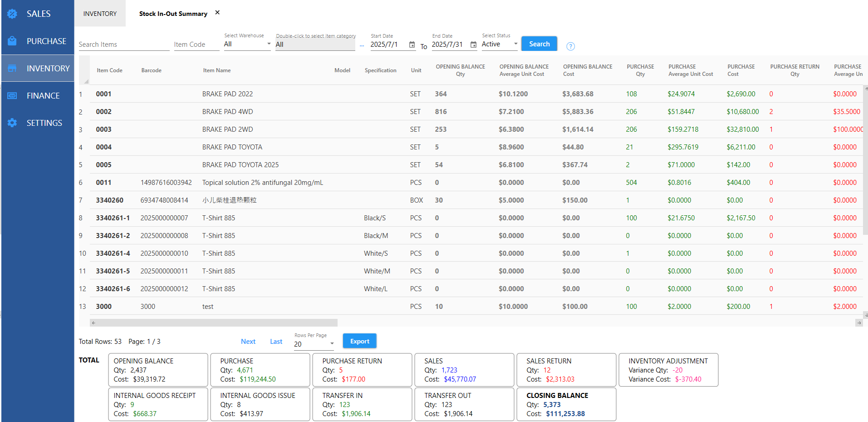Expand the Select Warehouse dropdown
The width and height of the screenshot is (868, 422).
tap(269, 44)
